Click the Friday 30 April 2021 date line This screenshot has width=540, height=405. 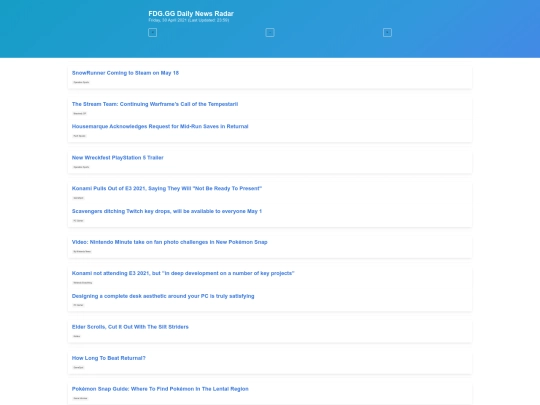tap(189, 20)
